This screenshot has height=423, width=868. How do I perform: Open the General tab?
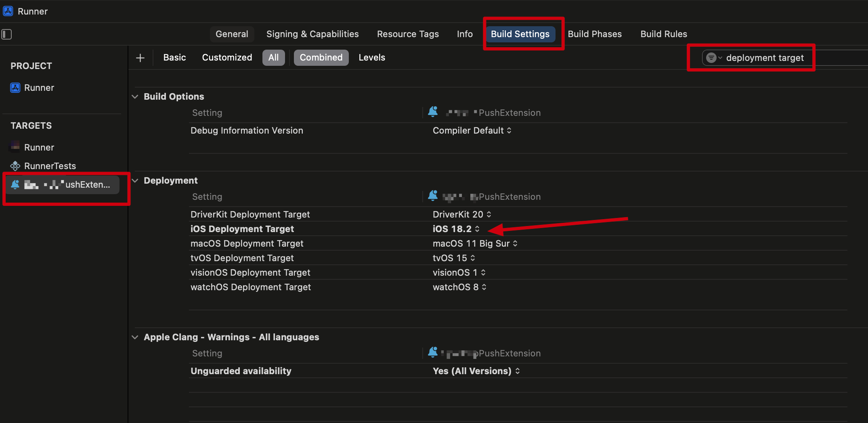232,34
